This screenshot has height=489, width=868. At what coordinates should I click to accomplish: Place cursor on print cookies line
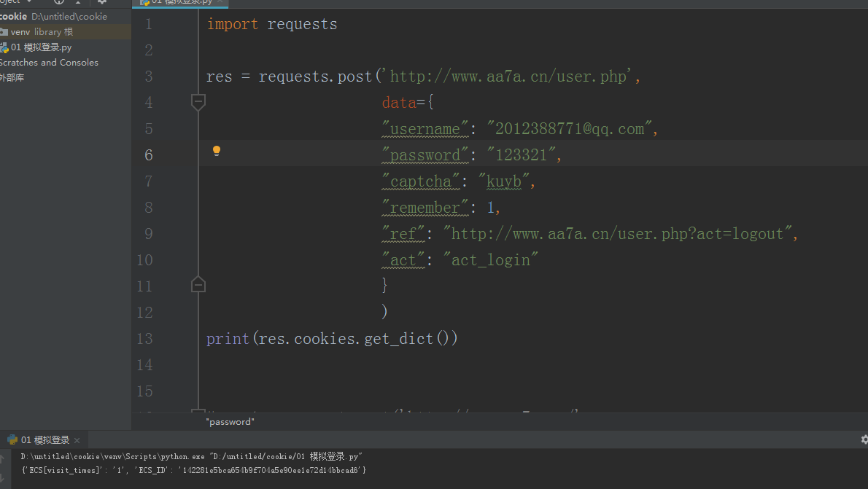pos(332,339)
